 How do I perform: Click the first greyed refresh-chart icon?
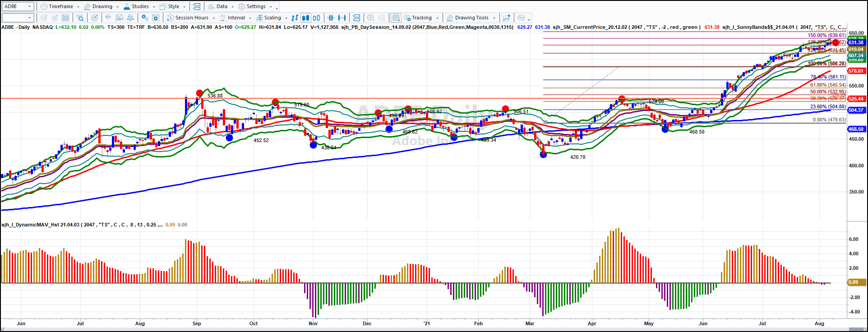coord(44,18)
